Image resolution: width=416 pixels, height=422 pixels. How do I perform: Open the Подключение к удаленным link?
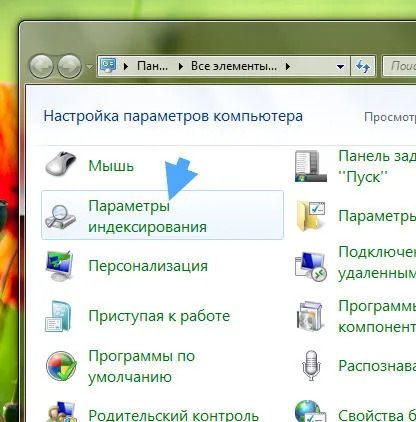tap(377, 263)
